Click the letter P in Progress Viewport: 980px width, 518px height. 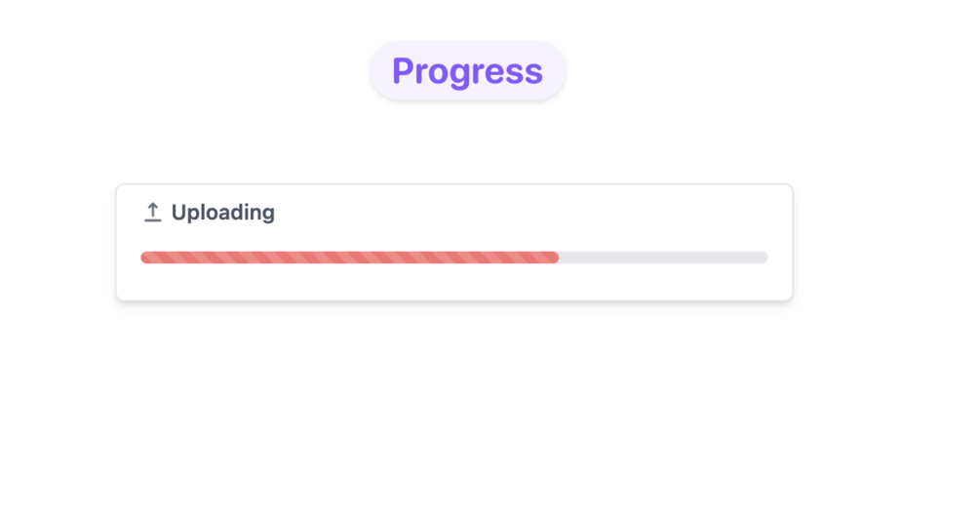tap(403, 71)
